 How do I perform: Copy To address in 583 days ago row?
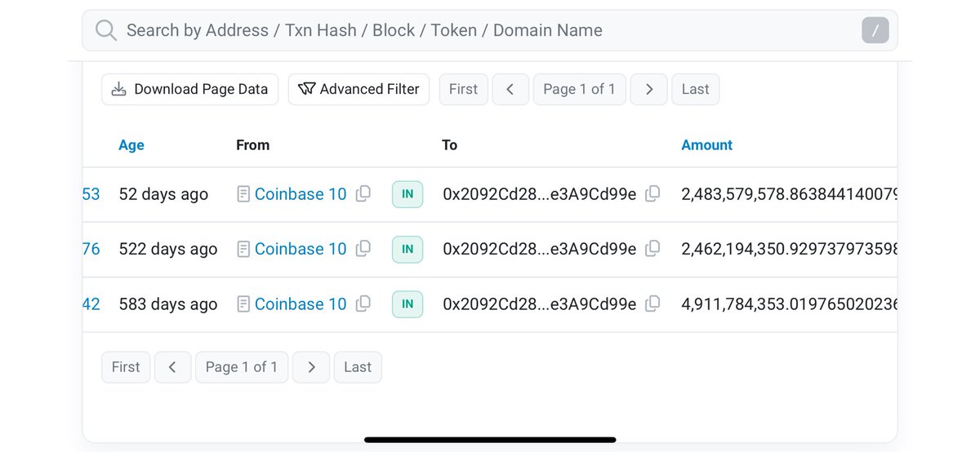(653, 303)
